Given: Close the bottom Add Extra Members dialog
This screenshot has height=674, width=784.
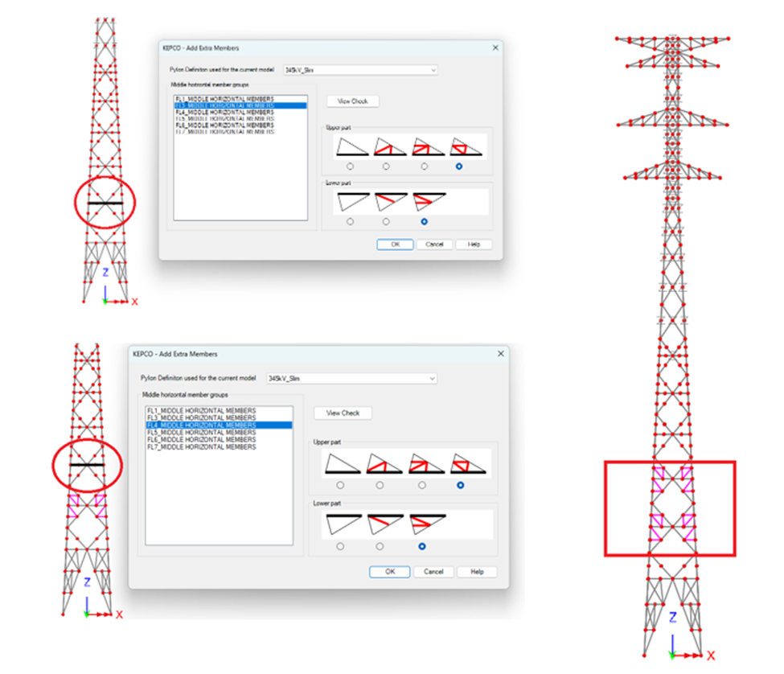Looking at the screenshot, I should coord(500,354).
